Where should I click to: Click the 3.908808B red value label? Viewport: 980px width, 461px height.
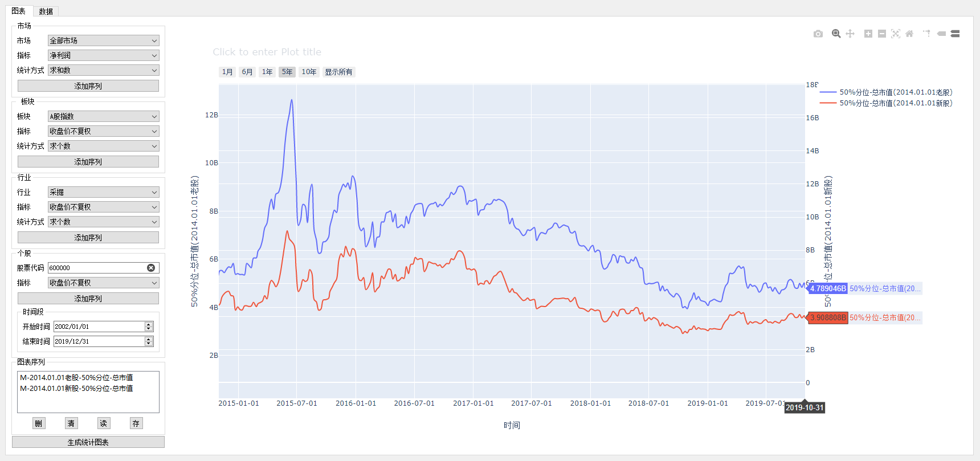[x=828, y=317]
